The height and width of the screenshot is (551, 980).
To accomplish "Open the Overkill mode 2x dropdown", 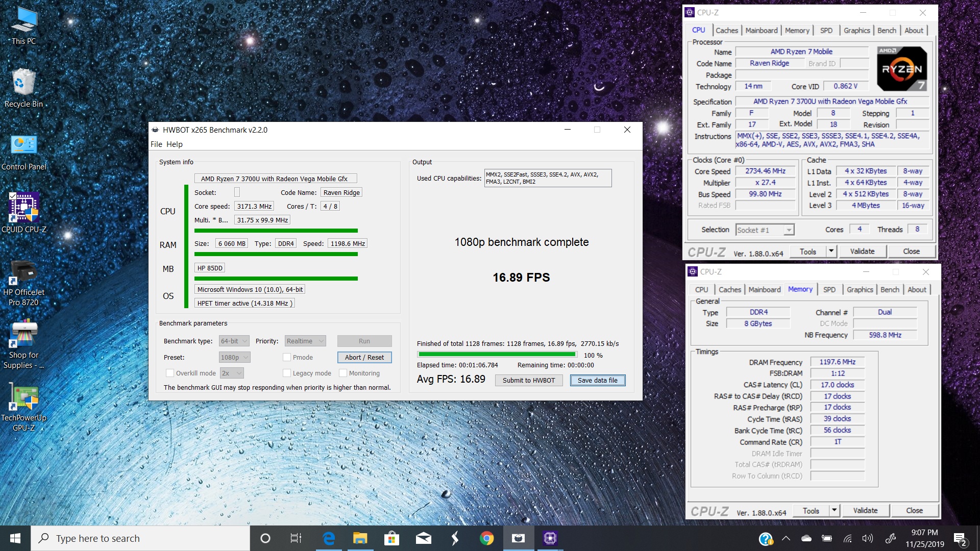I will click(232, 373).
